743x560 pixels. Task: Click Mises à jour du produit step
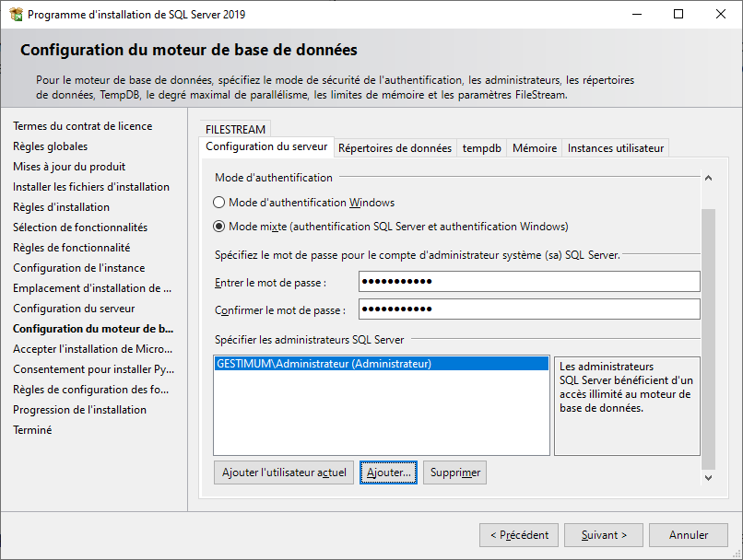point(69,167)
